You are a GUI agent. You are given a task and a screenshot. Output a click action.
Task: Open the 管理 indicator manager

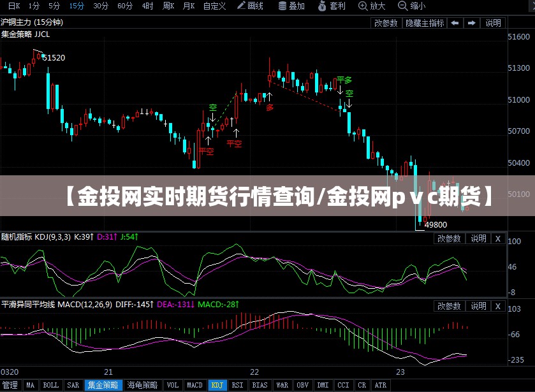pyautogui.click(x=11, y=385)
